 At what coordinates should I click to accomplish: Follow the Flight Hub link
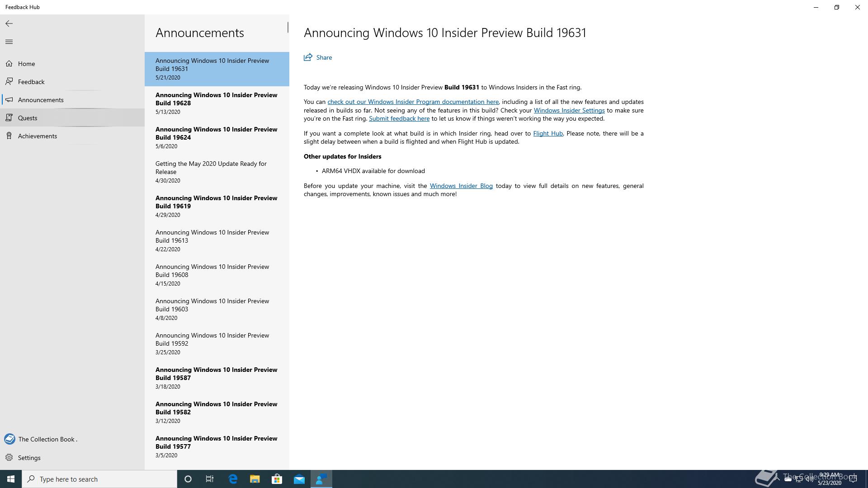(x=547, y=134)
